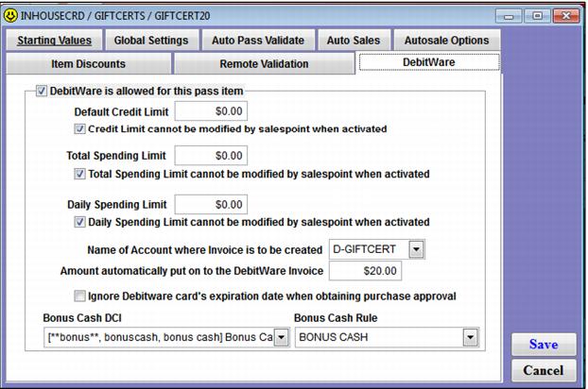Click the INHOUSECRD / GIFTCERTS / GIFTCERT20 title text
The height and width of the screenshot is (389, 588).
[115, 16]
